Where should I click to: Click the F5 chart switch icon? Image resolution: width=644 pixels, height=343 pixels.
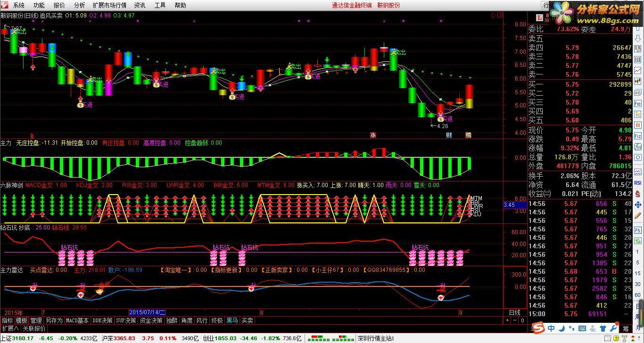point(638,229)
